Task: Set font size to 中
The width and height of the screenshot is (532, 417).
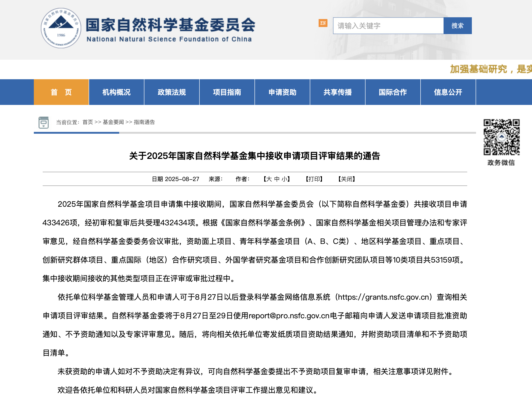Action: pyautogui.click(x=277, y=179)
